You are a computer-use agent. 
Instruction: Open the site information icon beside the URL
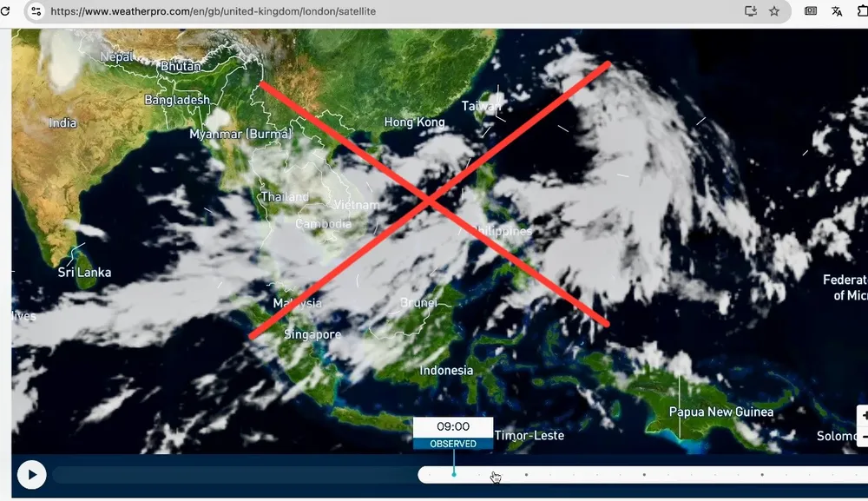(x=36, y=11)
